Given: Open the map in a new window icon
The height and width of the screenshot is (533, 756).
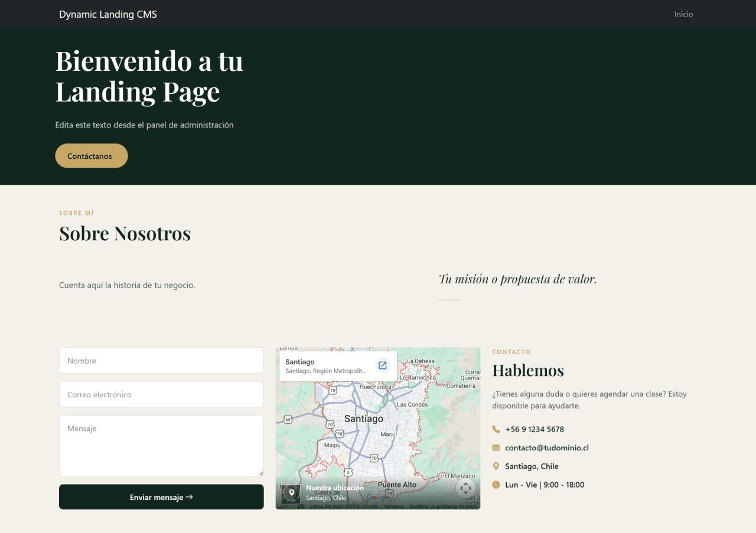Looking at the screenshot, I should [383, 365].
